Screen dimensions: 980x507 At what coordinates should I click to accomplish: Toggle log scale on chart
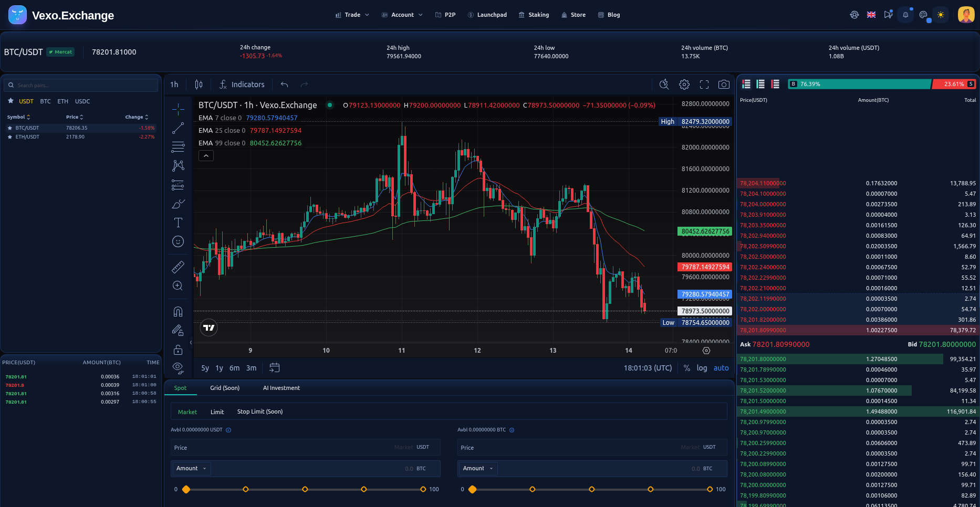click(702, 368)
